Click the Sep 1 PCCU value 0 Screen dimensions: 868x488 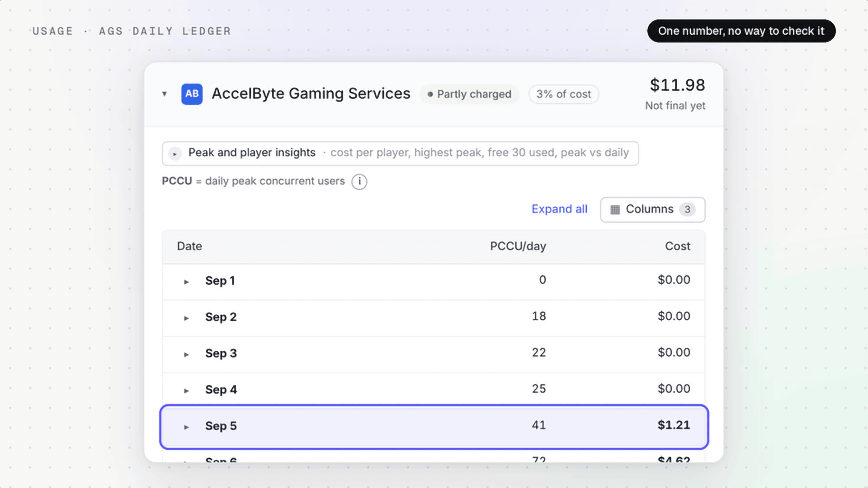pyautogui.click(x=542, y=280)
